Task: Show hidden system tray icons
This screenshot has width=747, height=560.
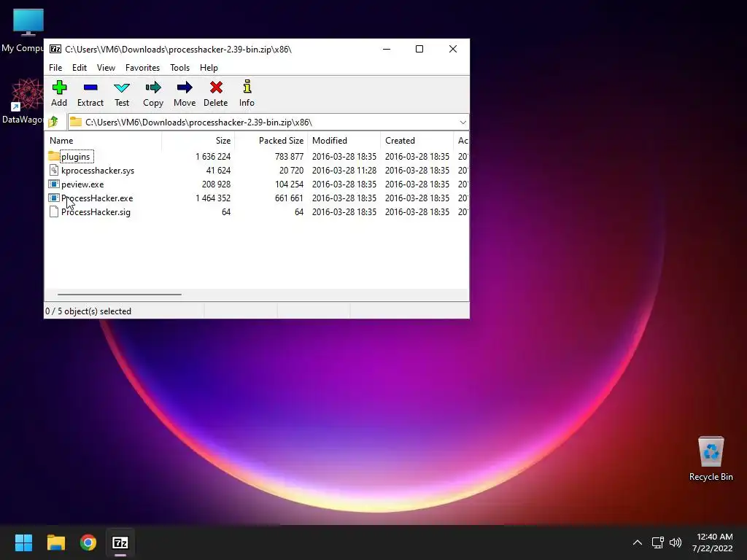Action: pos(638,542)
